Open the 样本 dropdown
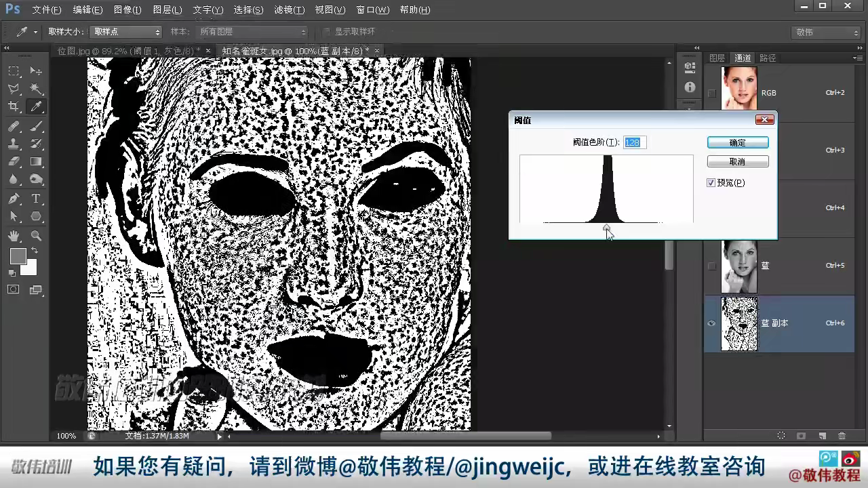 point(252,32)
